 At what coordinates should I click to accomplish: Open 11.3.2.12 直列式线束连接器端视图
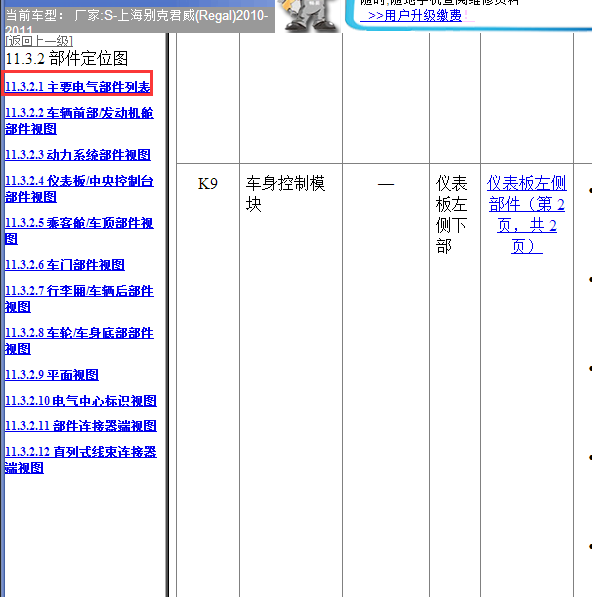pyautogui.click(x=81, y=460)
